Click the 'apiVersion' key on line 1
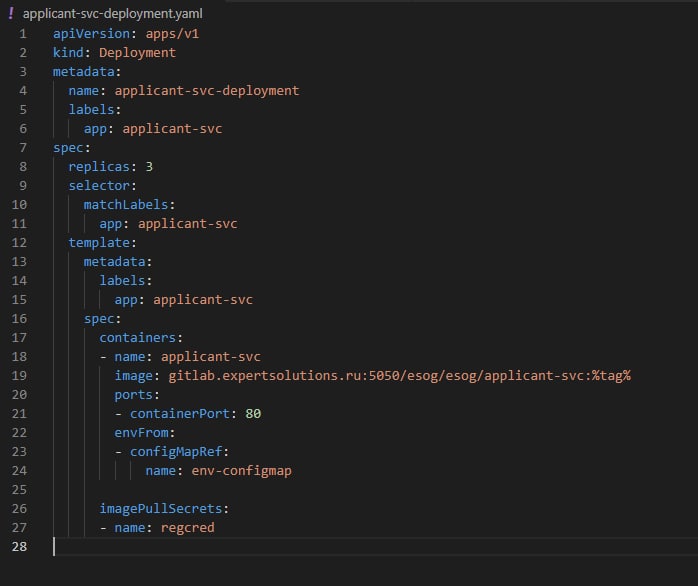 tap(91, 34)
